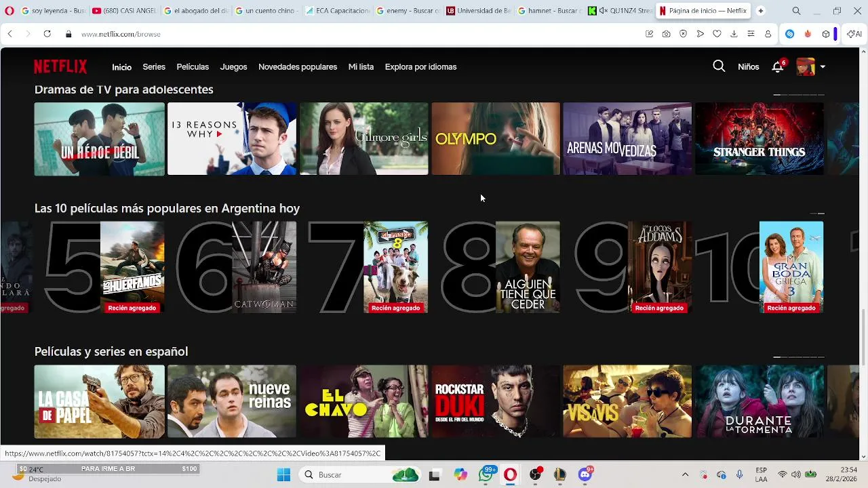The height and width of the screenshot is (488, 868).
Task: Click the Dramas de TV para adolescentes heading
Action: pos(124,89)
